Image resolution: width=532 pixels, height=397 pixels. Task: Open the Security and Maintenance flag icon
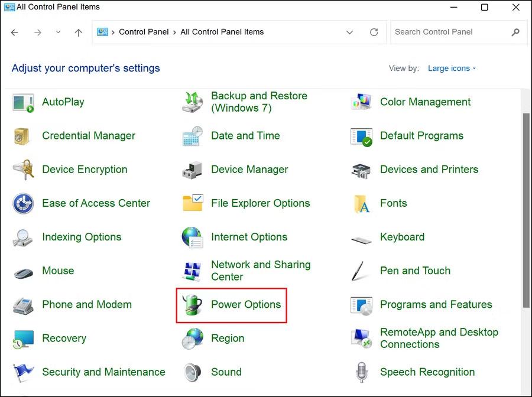(23, 372)
